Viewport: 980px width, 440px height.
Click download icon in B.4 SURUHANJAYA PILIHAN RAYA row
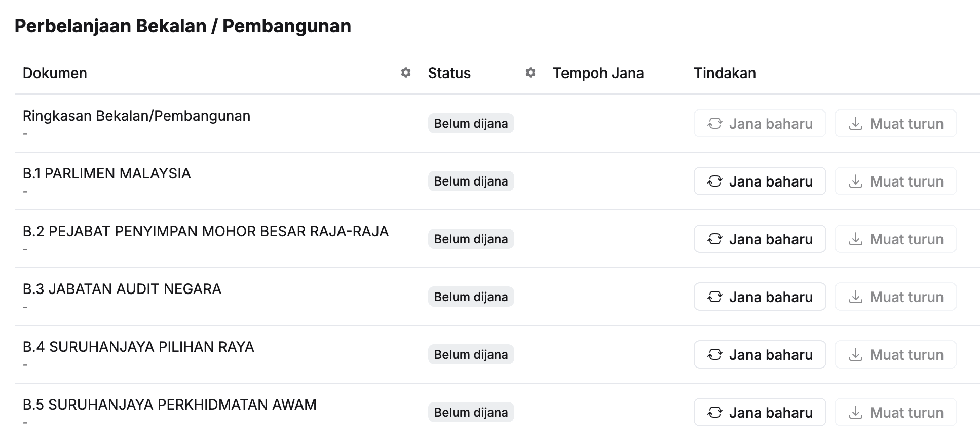click(855, 355)
